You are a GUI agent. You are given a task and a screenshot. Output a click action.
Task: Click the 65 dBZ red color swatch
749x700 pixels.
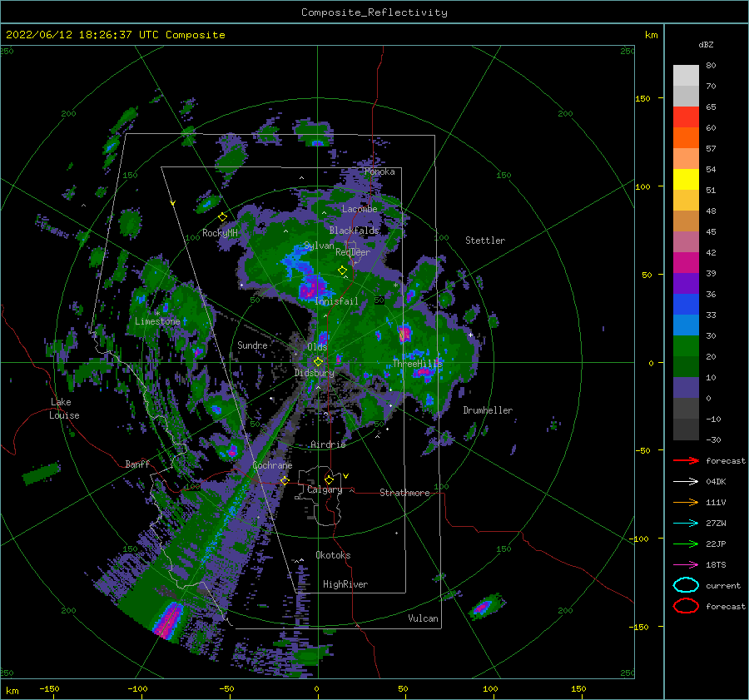[686, 117]
